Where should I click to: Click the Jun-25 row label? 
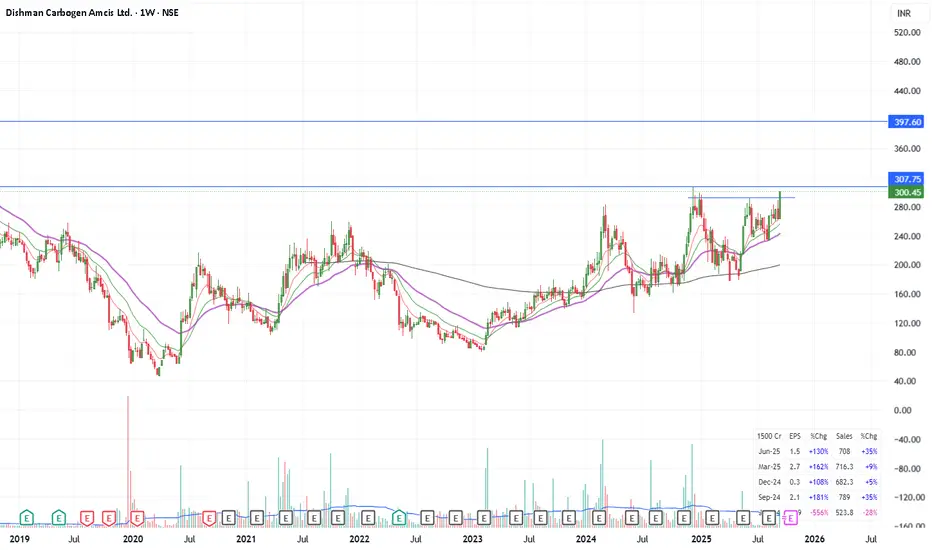769,452
